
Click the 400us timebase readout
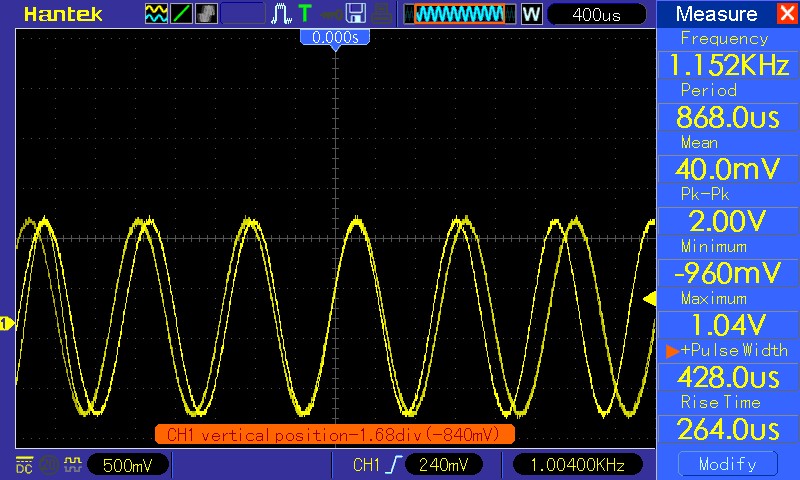pos(596,14)
